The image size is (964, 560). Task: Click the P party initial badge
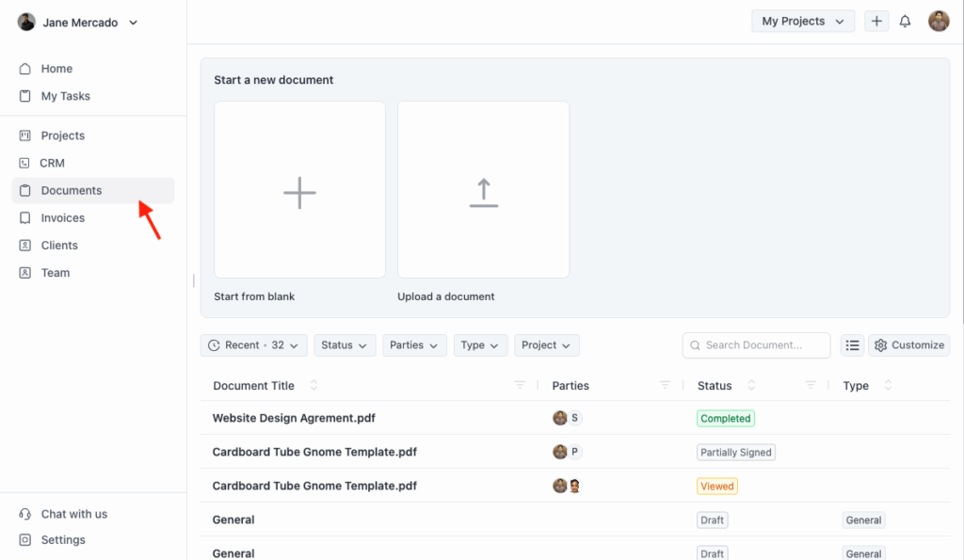[x=575, y=452]
